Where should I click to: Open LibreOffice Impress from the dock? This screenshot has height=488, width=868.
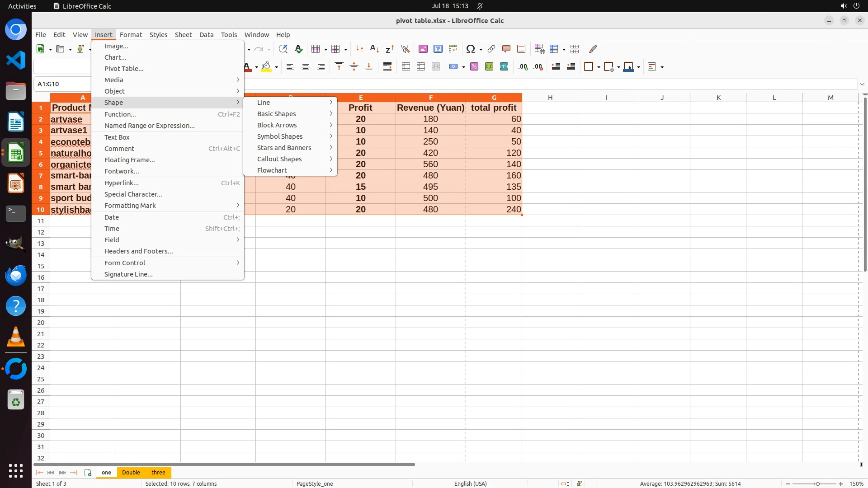pos(16,183)
